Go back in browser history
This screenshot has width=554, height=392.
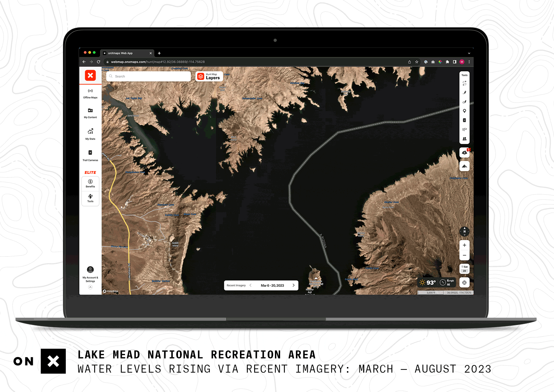[84, 62]
